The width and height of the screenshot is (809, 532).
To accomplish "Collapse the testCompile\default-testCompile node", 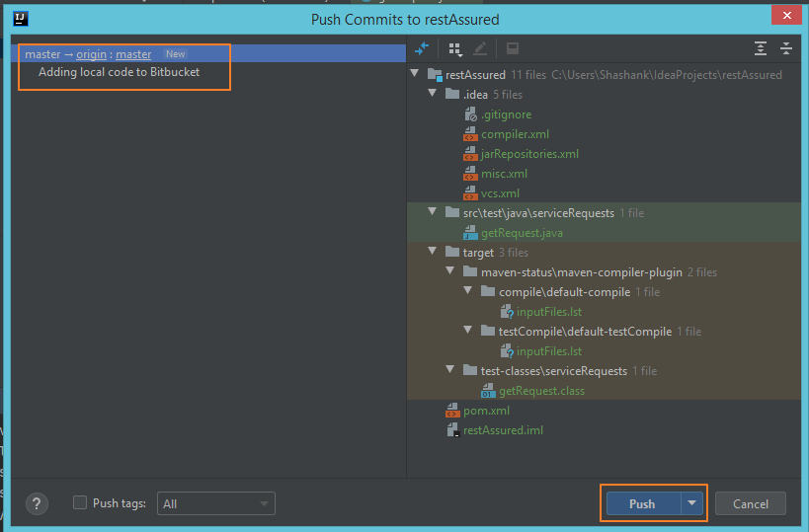I will 468,331.
